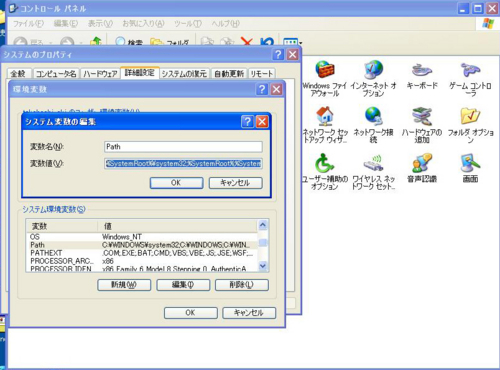Click the red Delete X toolbar icon
The height and width of the screenshot is (370, 500).
(247, 42)
